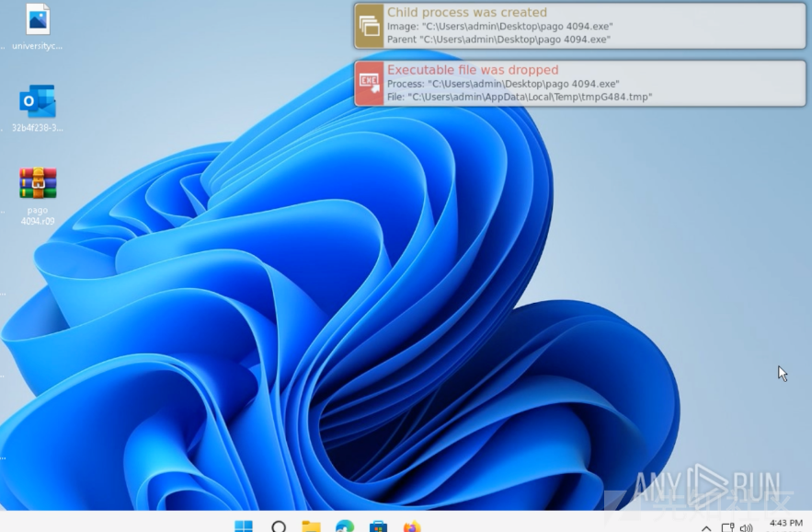The height and width of the screenshot is (532, 812).
Task: Select the universityc image file on desktop
Action: 38,27
